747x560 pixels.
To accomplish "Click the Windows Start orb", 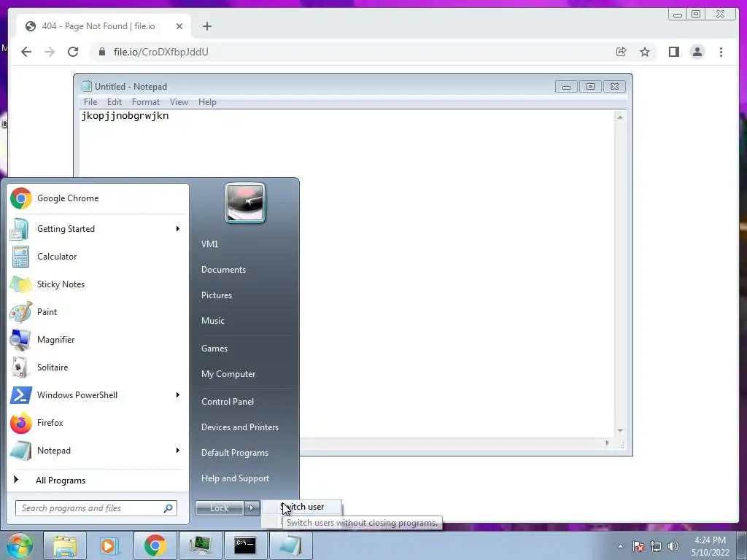I will point(19,545).
